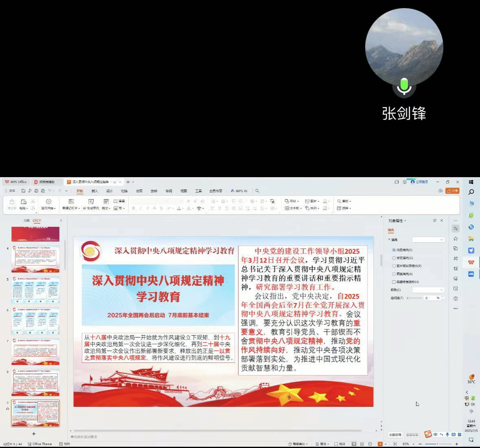Click the search magnifier beside WPS AI

pos(257,191)
